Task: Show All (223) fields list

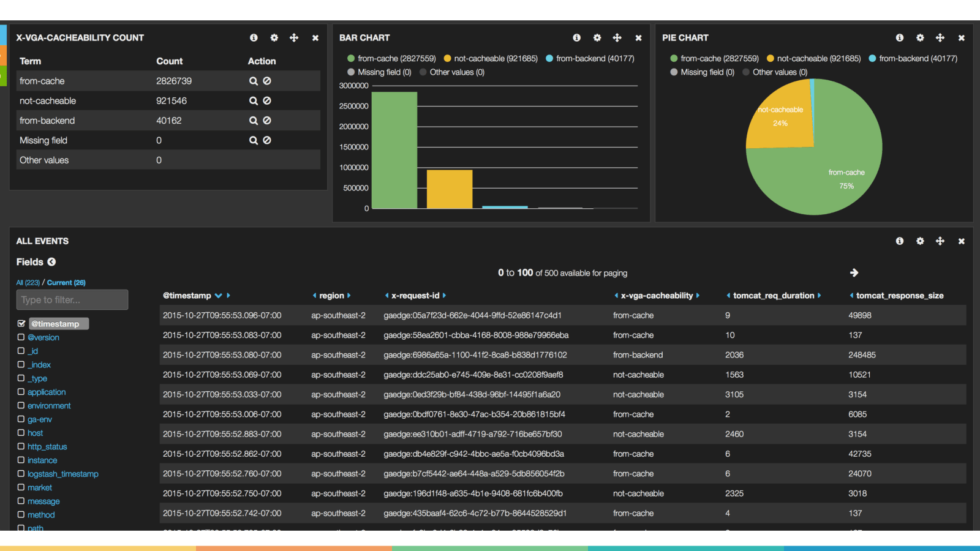Action: 28,283
